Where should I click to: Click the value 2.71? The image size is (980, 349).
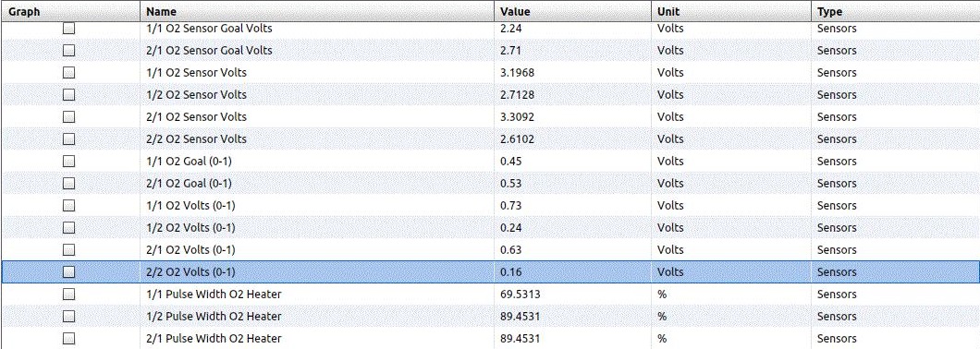tap(510, 51)
